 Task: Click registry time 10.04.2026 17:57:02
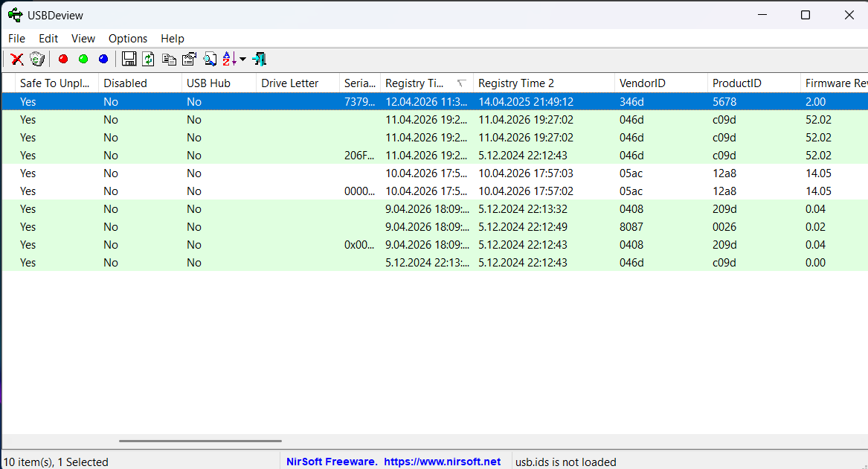[x=526, y=191]
